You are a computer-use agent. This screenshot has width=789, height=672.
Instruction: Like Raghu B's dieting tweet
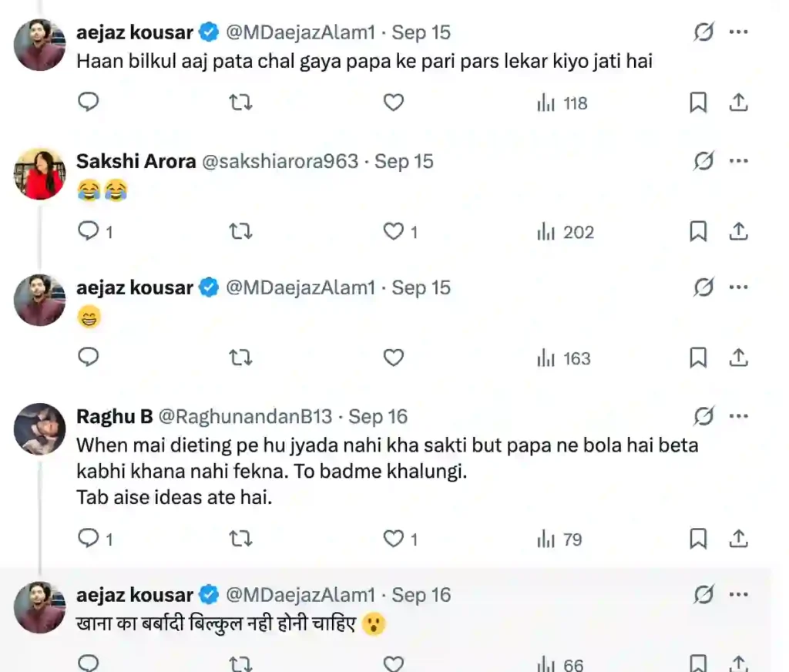click(x=394, y=539)
